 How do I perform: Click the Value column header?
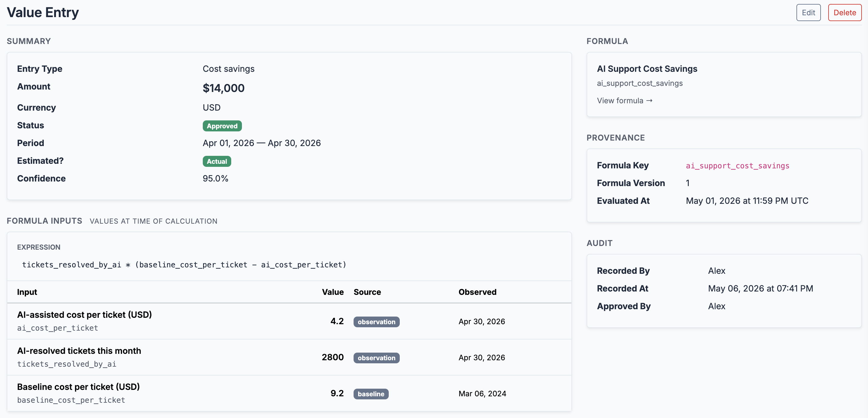[x=332, y=292]
